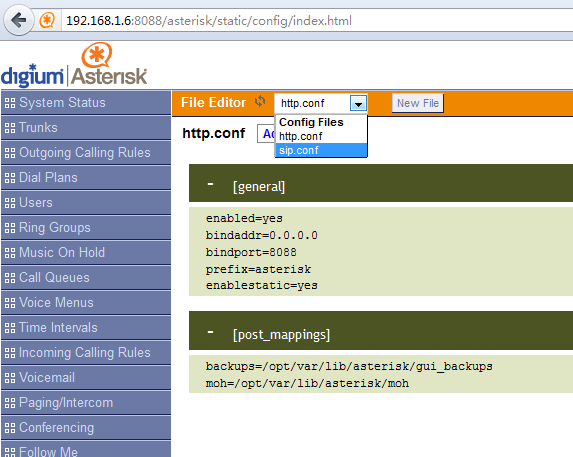Open Call Queues in the sidebar
Screen dimensions: 573x457
pyautogui.click(x=86, y=278)
